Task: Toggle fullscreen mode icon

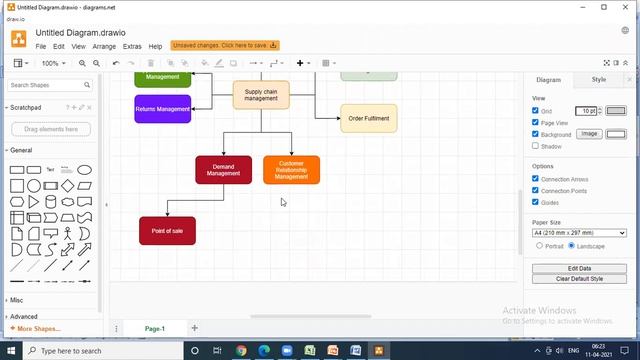Action: pyautogui.click(x=607, y=63)
